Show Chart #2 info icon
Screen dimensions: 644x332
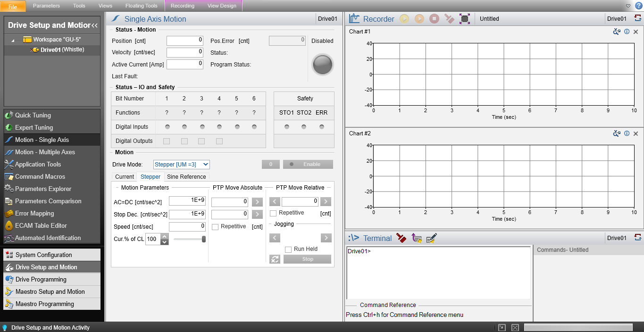tap(627, 133)
